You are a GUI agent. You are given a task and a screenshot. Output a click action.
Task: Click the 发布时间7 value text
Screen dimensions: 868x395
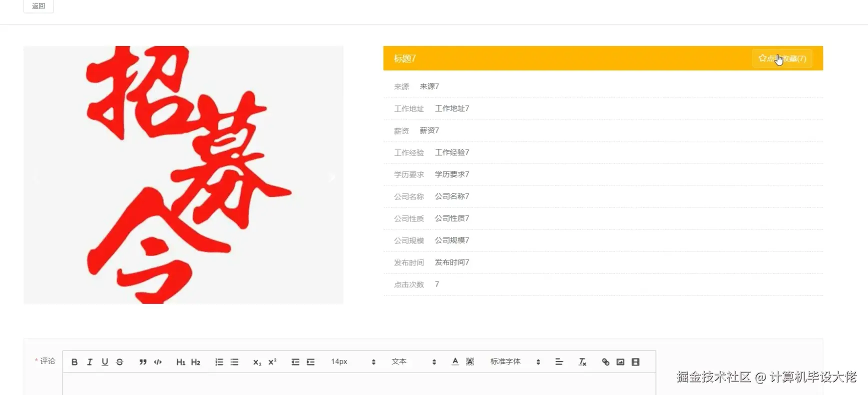tap(452, 262)
